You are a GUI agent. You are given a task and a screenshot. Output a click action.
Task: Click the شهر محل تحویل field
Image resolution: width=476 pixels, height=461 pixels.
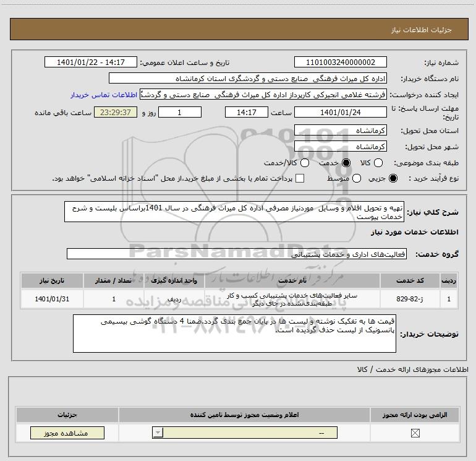pos(340,147)
